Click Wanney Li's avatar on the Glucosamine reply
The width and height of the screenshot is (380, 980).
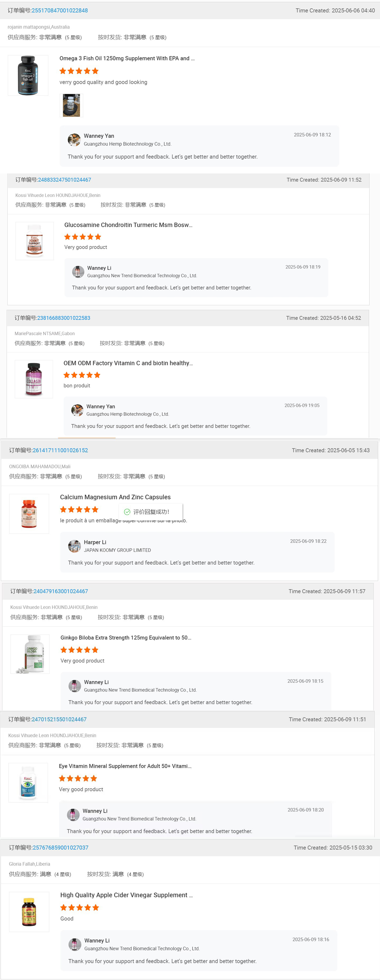pyautogui.click(x=78, y=272)
